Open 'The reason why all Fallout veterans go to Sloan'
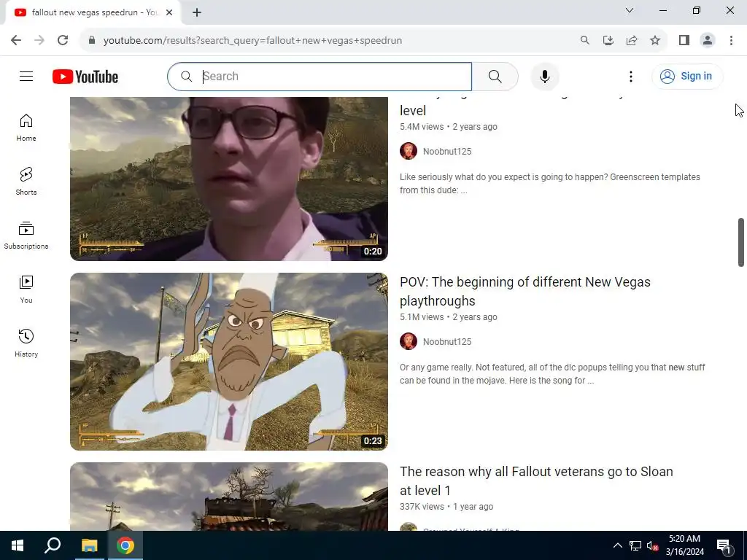Screen dimensions: 747x560 (x=536, y=481)
